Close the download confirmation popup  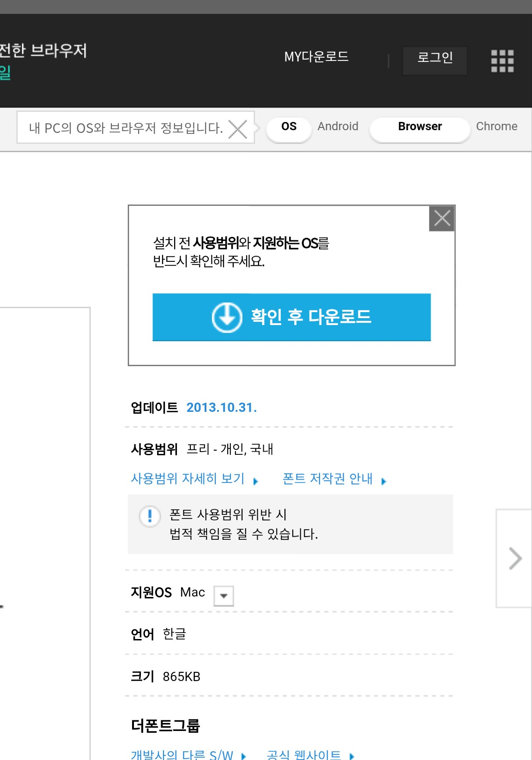click(x=442, y=218)
